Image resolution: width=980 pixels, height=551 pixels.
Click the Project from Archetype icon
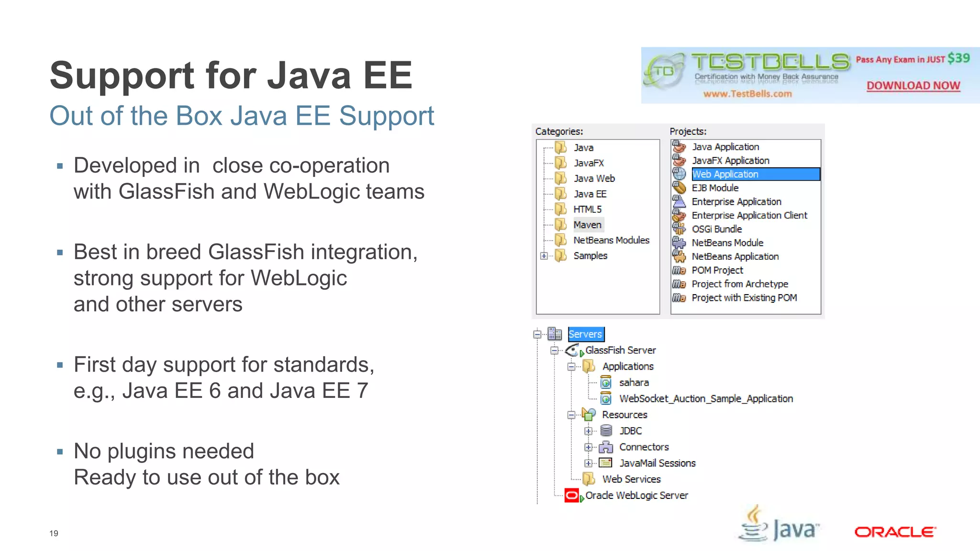pos(679,284)
